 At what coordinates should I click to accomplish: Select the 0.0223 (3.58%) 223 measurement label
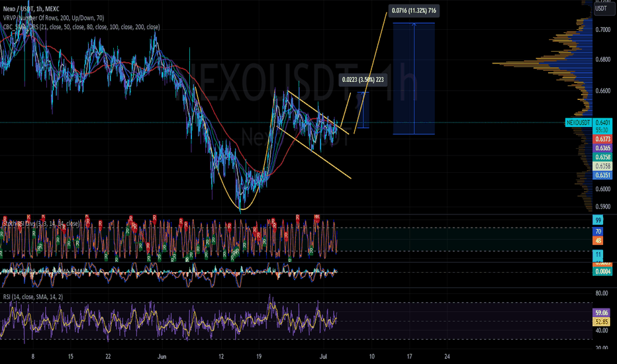point(363,80)
